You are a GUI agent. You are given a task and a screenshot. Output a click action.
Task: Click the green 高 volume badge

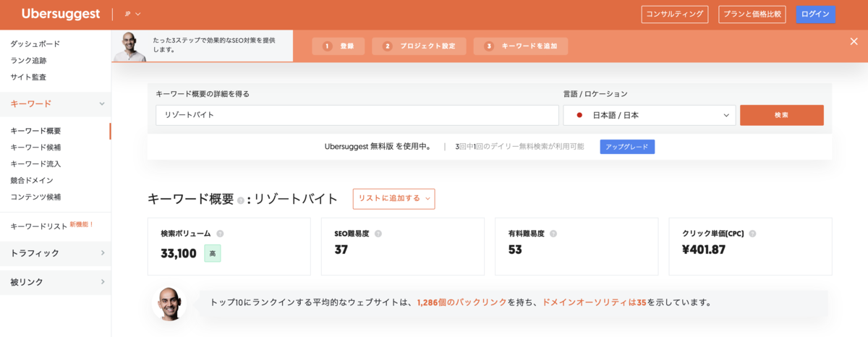213,253
